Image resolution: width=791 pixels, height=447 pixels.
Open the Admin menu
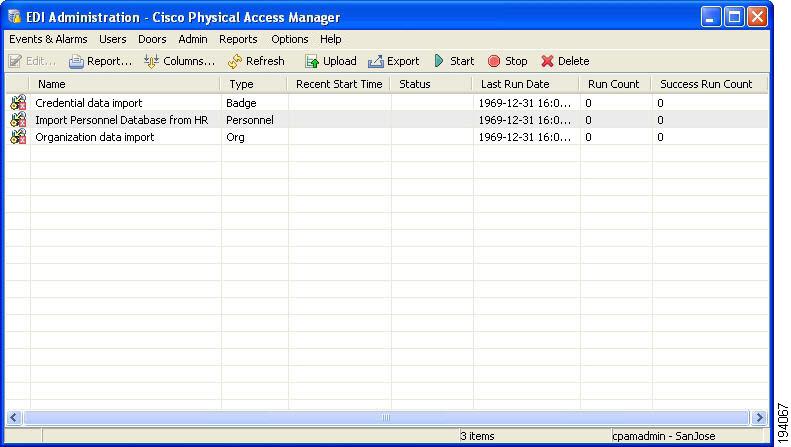[193, 39]
